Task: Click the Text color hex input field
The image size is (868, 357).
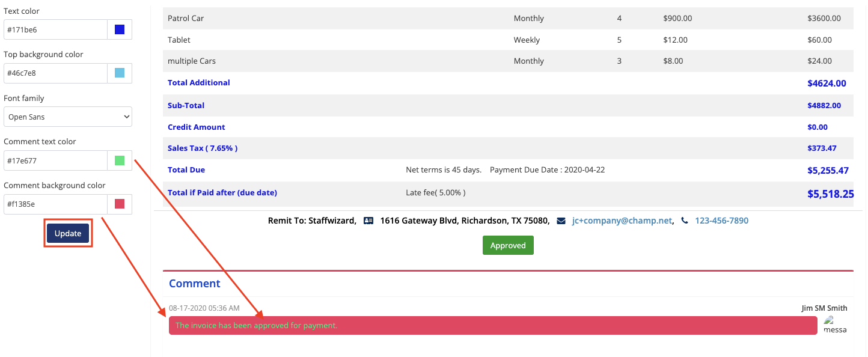Action: [x=55, y=29]
